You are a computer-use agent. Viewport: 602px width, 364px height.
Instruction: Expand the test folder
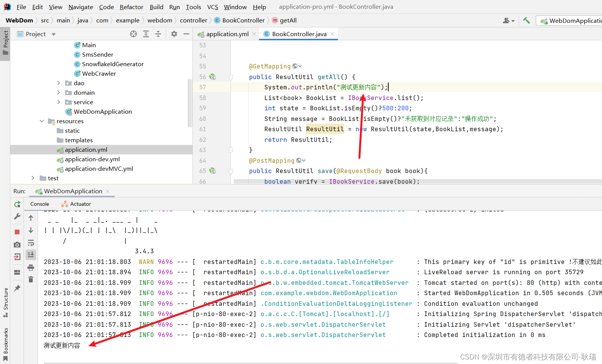[x=33, y=178]
